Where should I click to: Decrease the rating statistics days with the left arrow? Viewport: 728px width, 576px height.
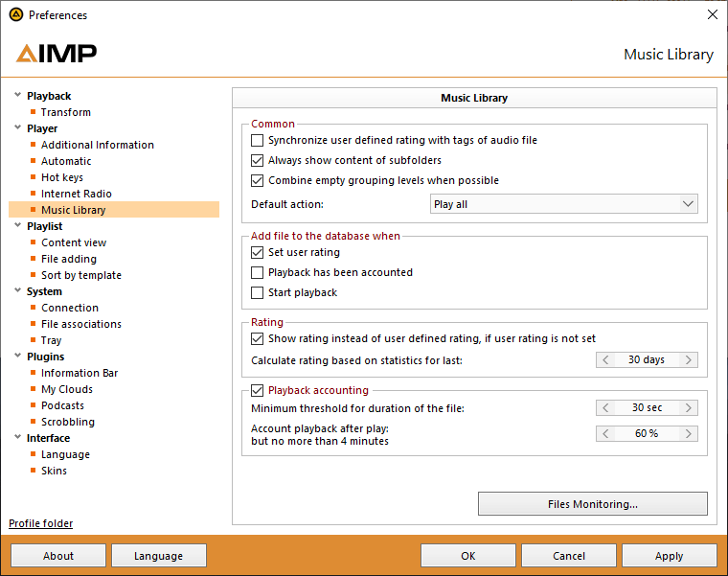tap(605, 360)
